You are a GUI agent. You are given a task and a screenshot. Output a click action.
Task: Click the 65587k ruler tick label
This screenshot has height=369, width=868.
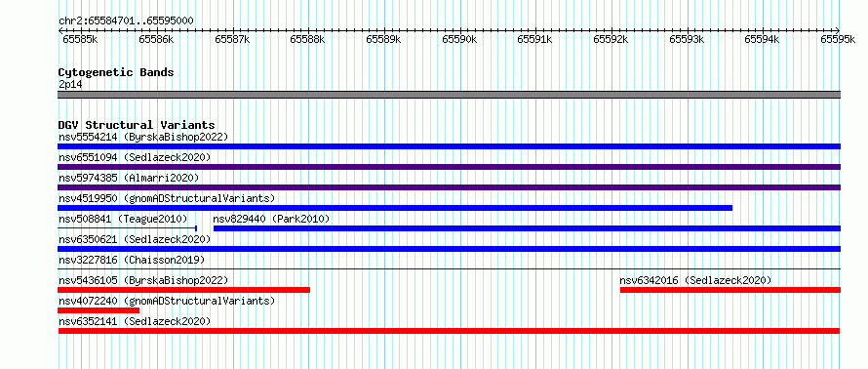coord(232,39)
